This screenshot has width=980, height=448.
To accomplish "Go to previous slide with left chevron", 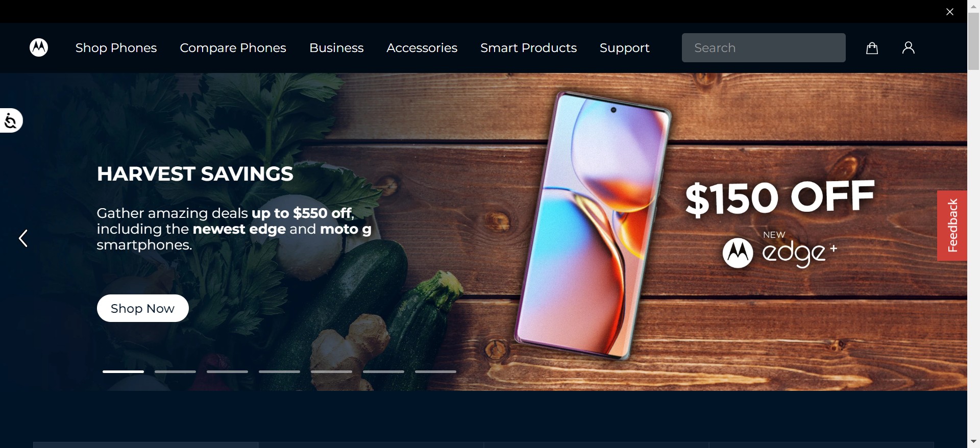I will [23, 238].
